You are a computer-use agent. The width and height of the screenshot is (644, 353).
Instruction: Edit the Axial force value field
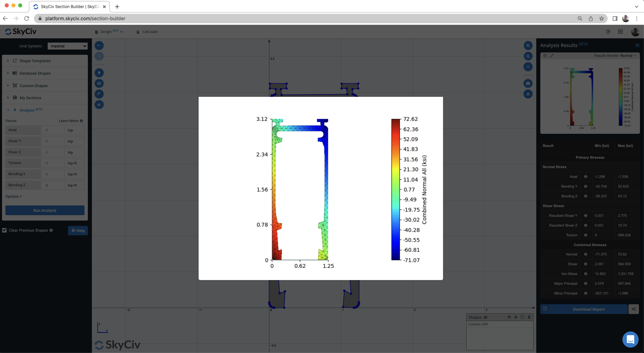[53, 130]
